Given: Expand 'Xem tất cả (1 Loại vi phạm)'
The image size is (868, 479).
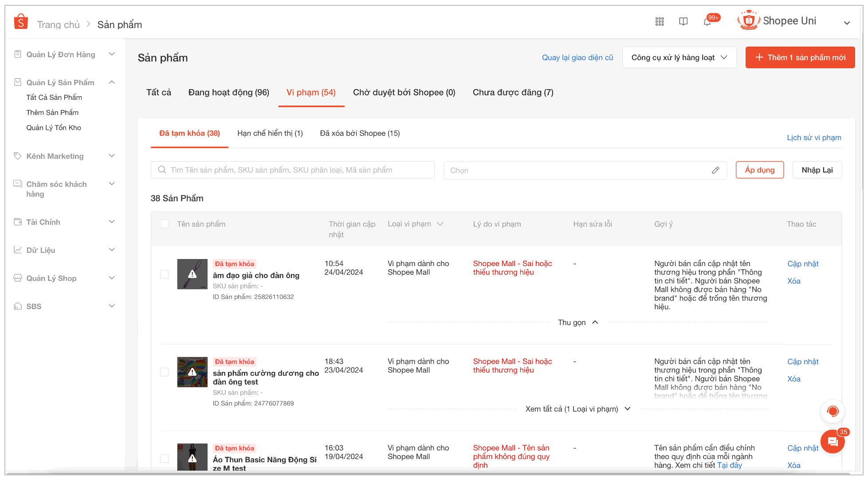Looking at the screenshot, I should (577, 409).
